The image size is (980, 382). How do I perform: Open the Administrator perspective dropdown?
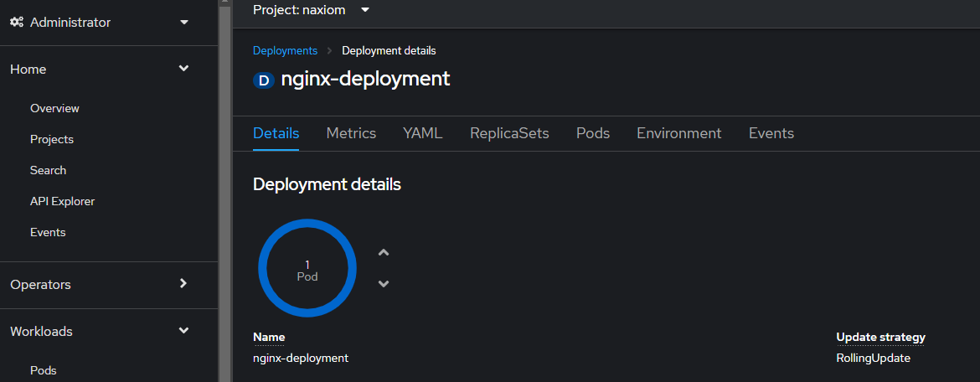tap(109, 23)
